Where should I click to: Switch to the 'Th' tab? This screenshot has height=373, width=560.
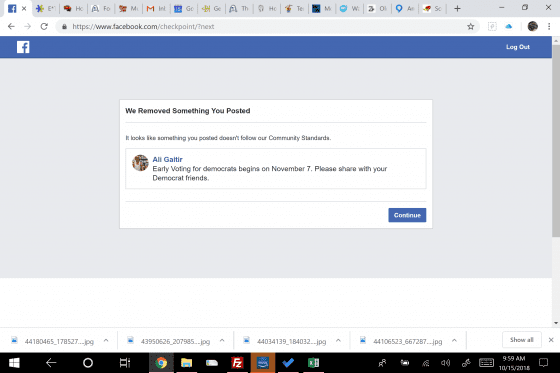click(x=239, y=9)
